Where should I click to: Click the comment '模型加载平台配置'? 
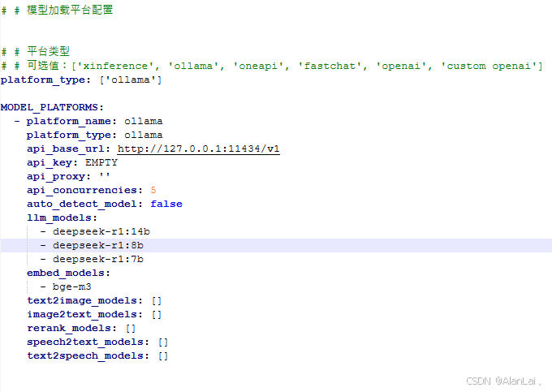[x=70, y=10]
